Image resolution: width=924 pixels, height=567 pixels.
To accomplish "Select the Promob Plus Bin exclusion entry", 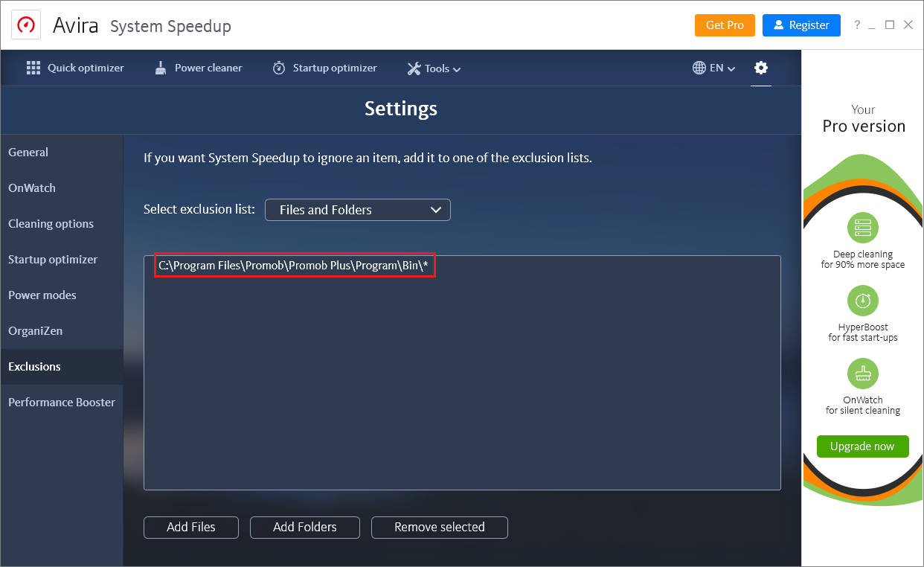I will click(x=294, y=266).
